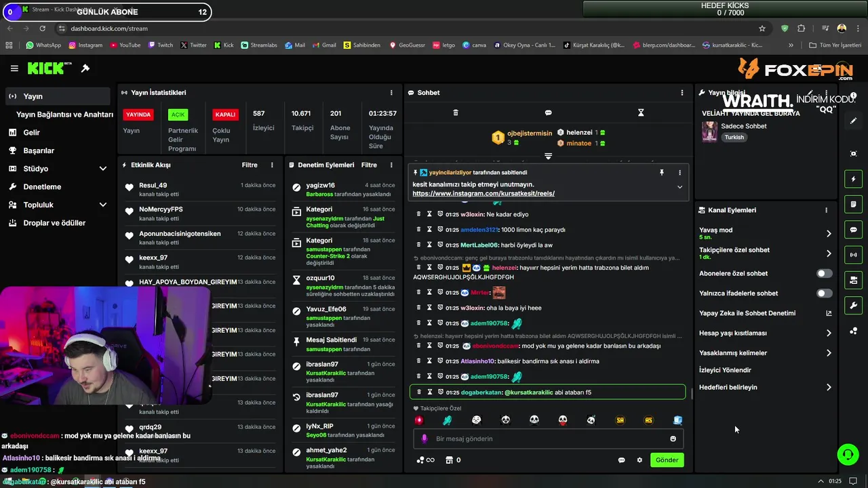Focus the 'Bir mesaj gönderin' input
Viewport: 868px width, 488px height.
(549, 439)
